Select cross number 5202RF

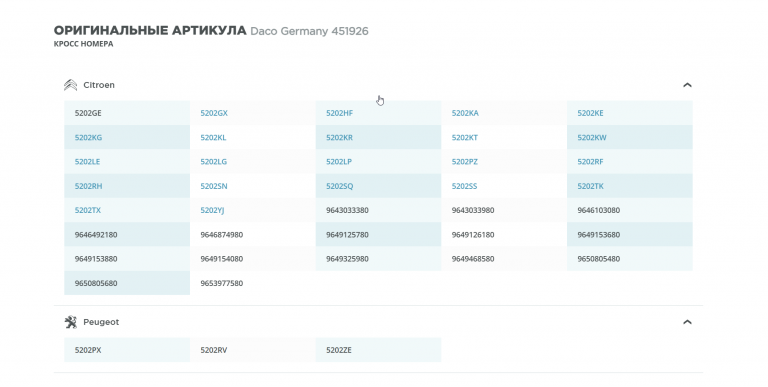pyautogui.click(x=590, y=162)
